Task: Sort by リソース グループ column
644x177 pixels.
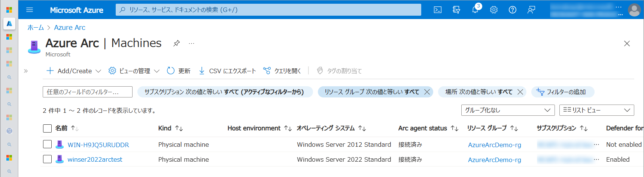Action: pos(493,128)
